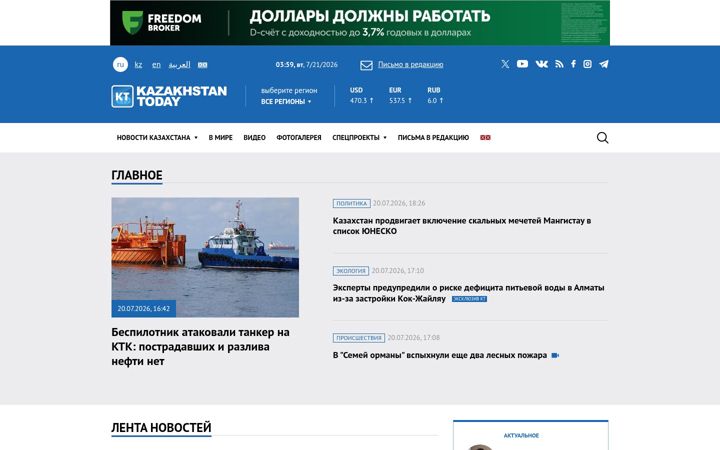Open 'Письма в редакцию' menu item
Screen dimensions: 720x450
(x=433, y=137)
